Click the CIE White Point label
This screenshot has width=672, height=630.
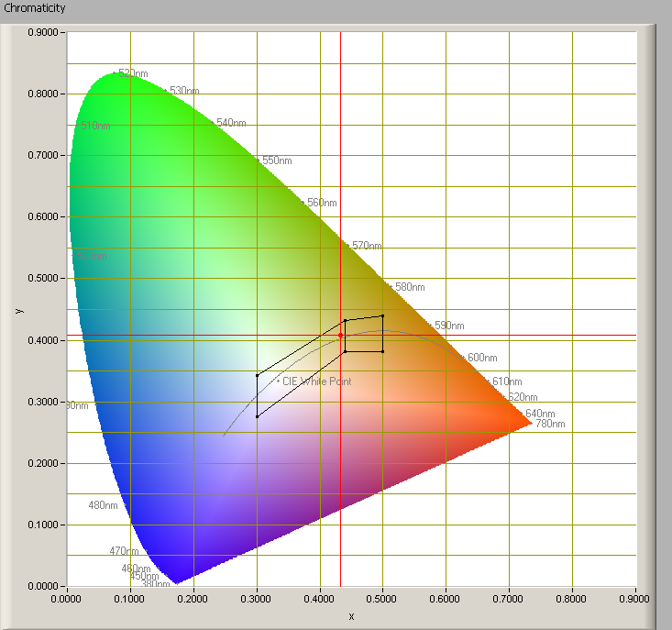[x=316, y=381]
